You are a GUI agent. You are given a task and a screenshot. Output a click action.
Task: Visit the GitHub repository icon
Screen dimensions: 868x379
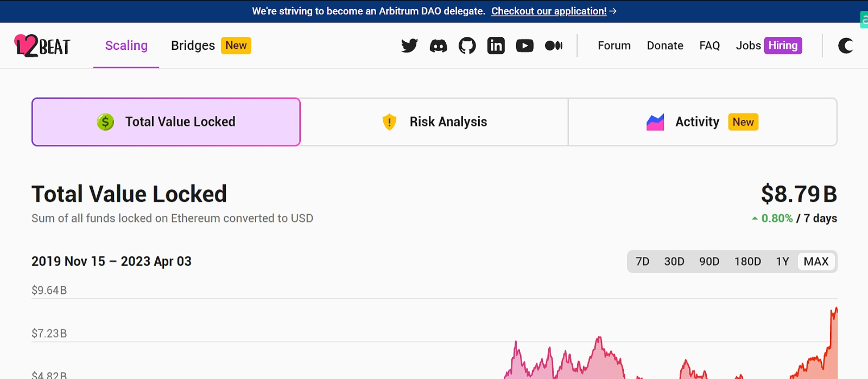(x=467, y=46)
